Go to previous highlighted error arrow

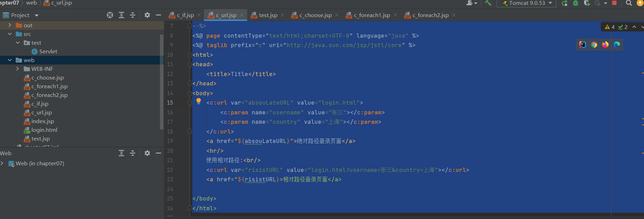coord(634,27)
